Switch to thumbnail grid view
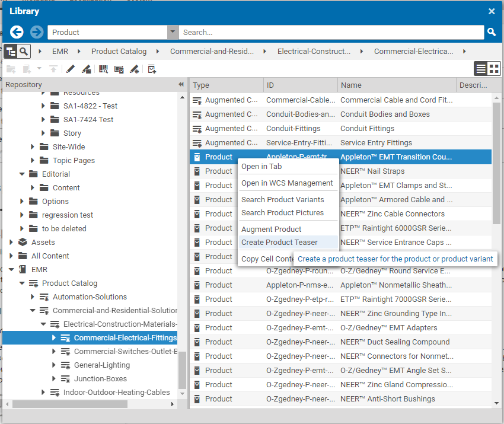The width and height of the screenshot is (504, 424). (x=494, y=68)
